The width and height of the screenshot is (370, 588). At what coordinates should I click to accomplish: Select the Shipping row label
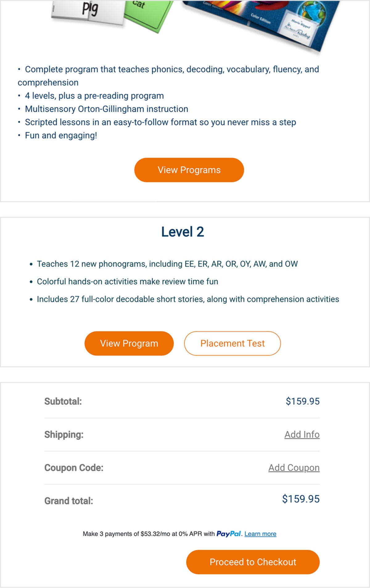[64, 434]
